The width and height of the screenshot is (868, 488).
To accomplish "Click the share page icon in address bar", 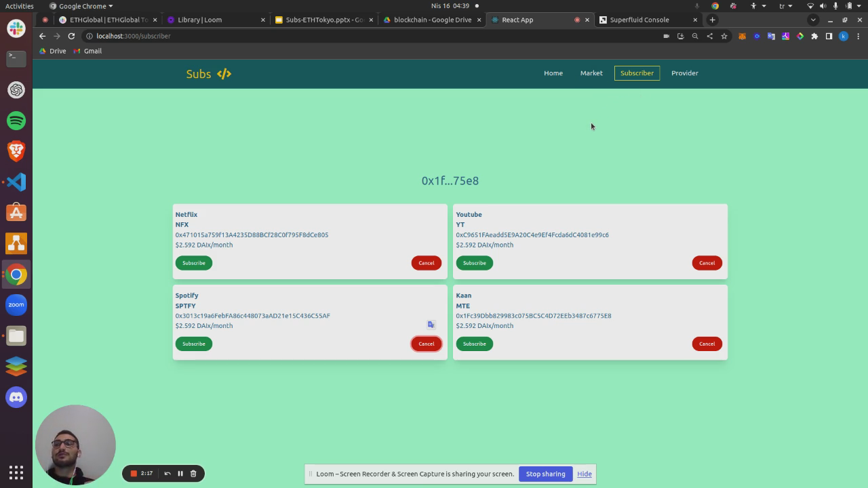I will (709, 36).
